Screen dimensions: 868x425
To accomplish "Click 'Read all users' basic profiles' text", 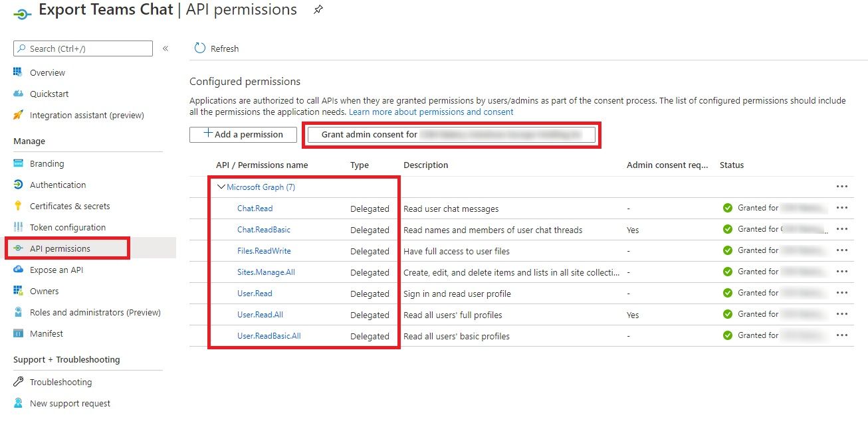I will click(x=457, y=336).
